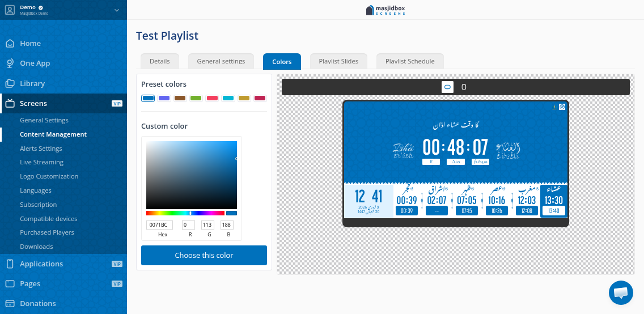Select the Pages screen icon
This screenshot has width=644, height=314.
pos(10,283)
